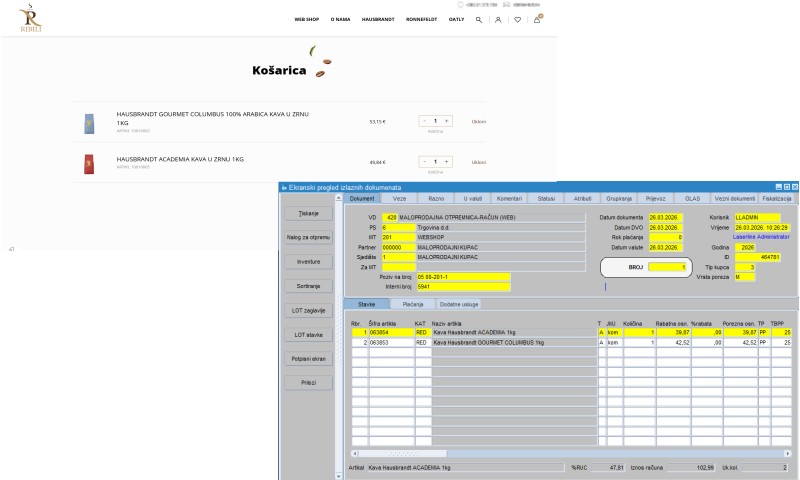Open the RONNEFELDT menu item
The height and width of the screenshot is (480, 800).
point(421,19)
